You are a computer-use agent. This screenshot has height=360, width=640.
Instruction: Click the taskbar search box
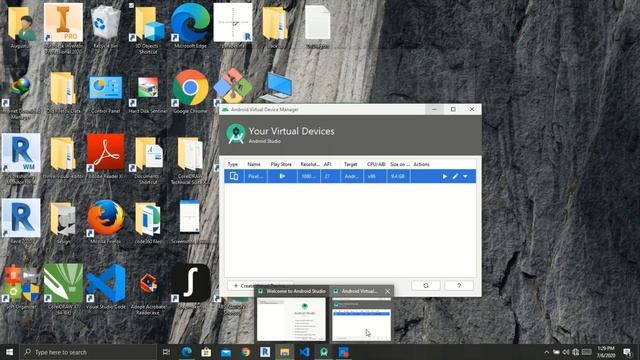(88, 352)
